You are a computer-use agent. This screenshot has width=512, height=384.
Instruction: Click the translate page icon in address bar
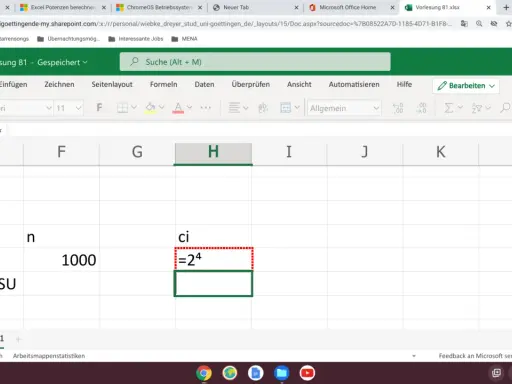[x=464, y=23]
